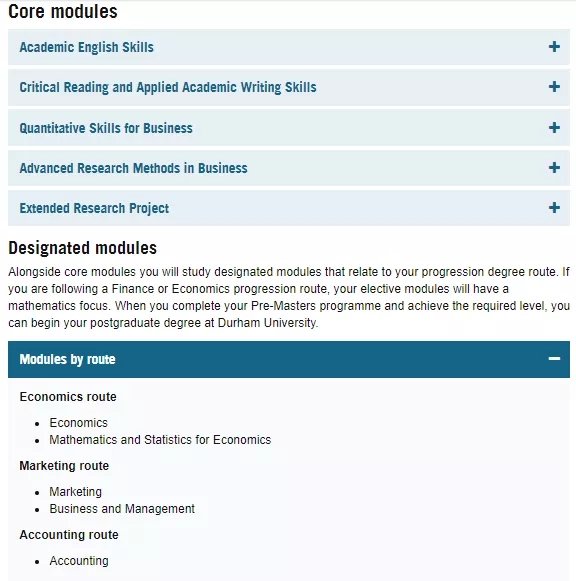This screenshot has height=581, width=576.
Task: Click the Economics route heading
Action: (x=68, y=397)
